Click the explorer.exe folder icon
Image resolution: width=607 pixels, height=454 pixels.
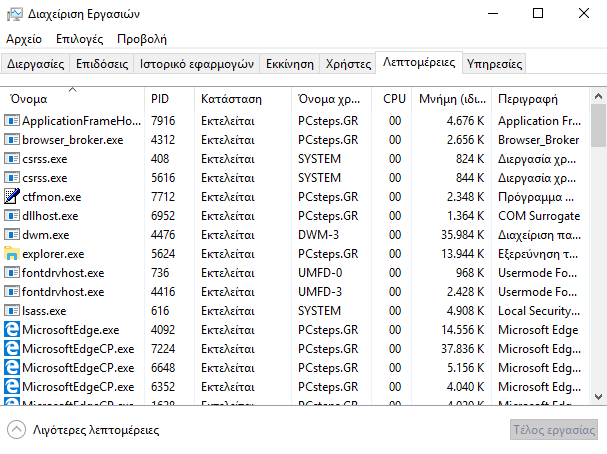click(12, 254)
